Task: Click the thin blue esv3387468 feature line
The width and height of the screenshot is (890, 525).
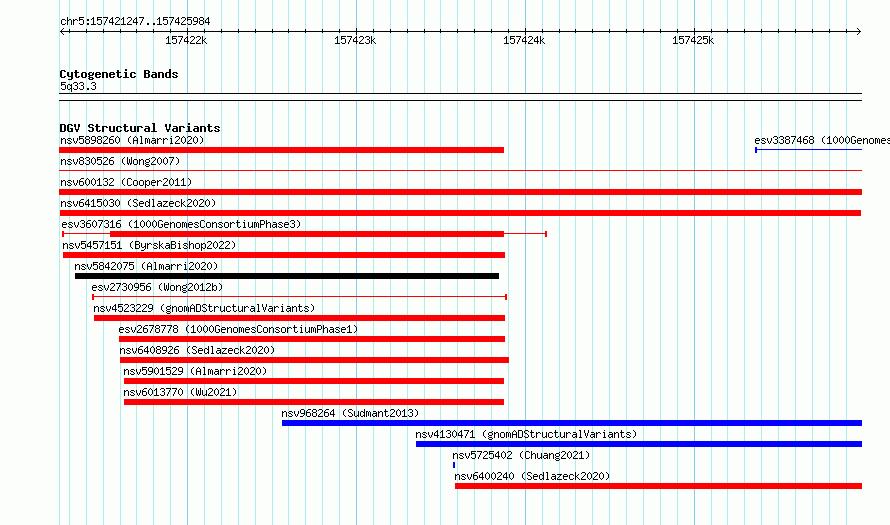Action: 808,150
